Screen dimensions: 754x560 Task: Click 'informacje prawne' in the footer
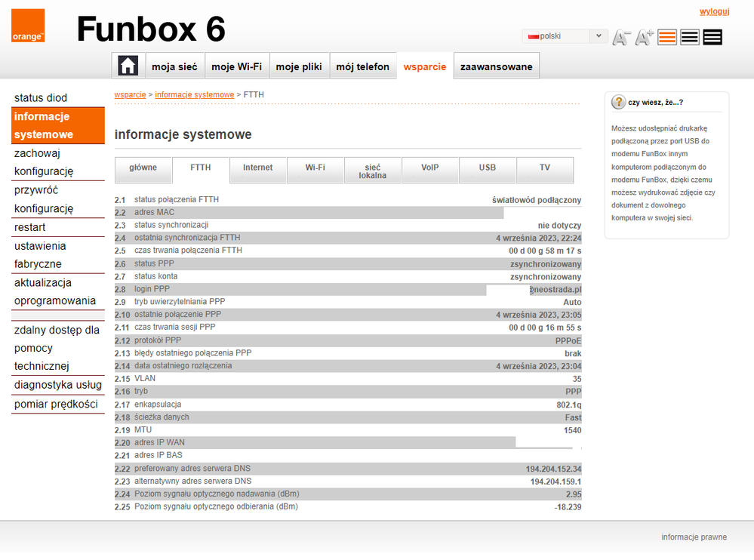click(694, 537)
